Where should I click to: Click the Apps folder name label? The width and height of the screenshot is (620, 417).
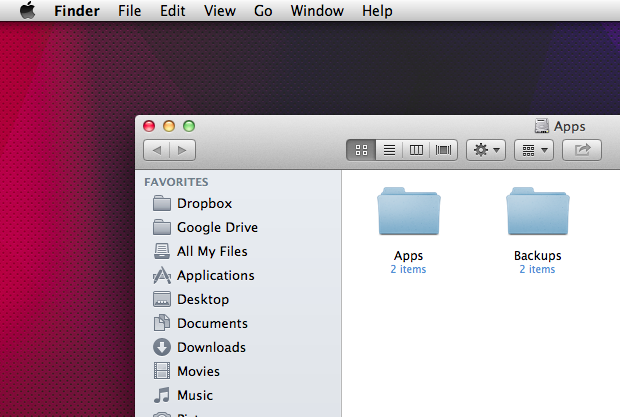[x=408, y=256]
